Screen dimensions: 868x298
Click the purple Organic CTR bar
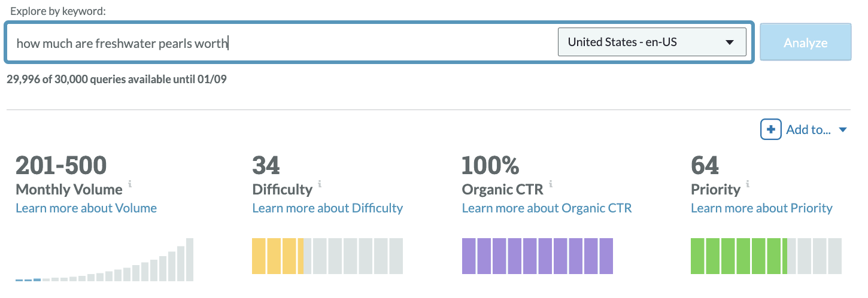(x=538, y=256)
